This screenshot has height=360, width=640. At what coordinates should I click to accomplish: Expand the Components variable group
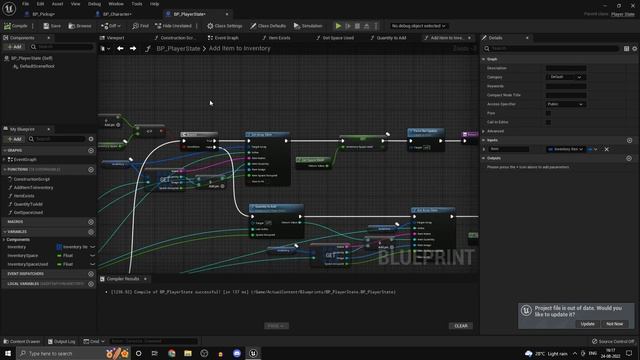[4, 240]
